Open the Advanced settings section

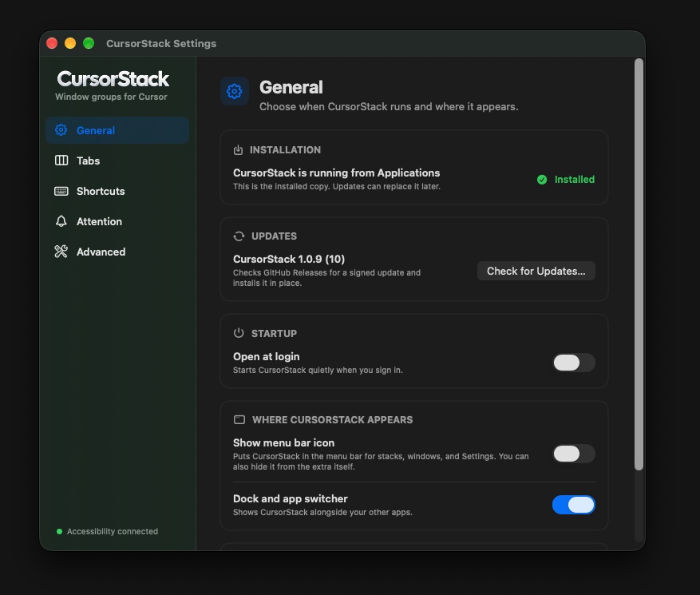tap(117, 252)
